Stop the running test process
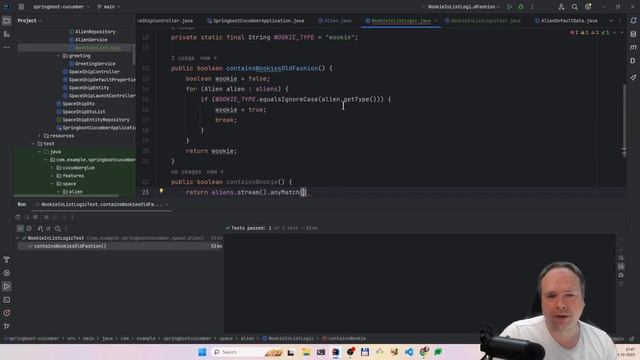Screen dimensions: 640x360 click(x=36, y=217)
